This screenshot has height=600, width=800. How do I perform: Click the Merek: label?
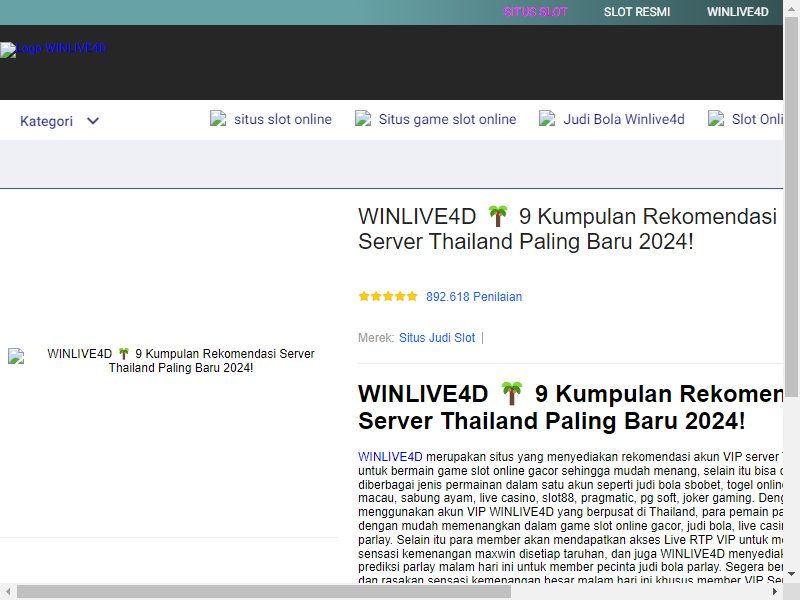[376, 338]
